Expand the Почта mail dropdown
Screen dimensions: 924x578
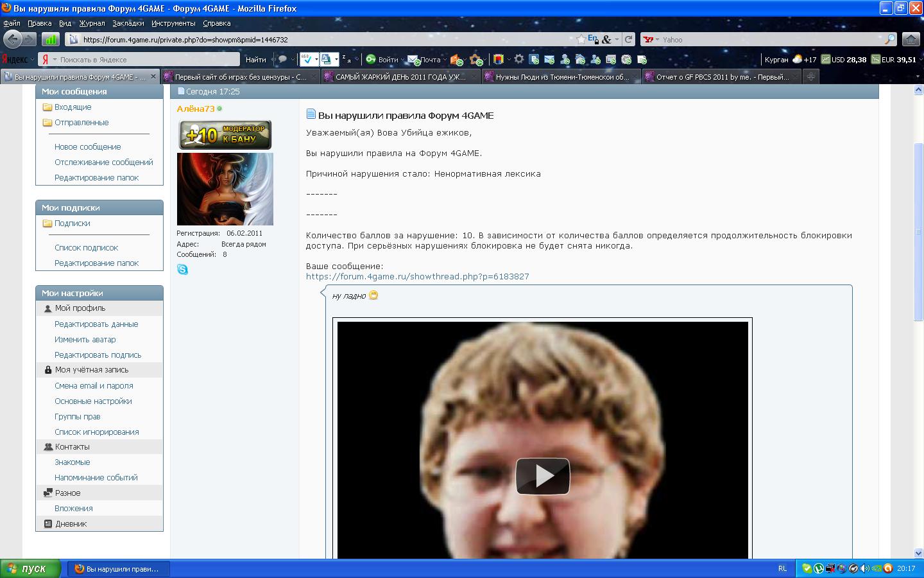[445, 60]
